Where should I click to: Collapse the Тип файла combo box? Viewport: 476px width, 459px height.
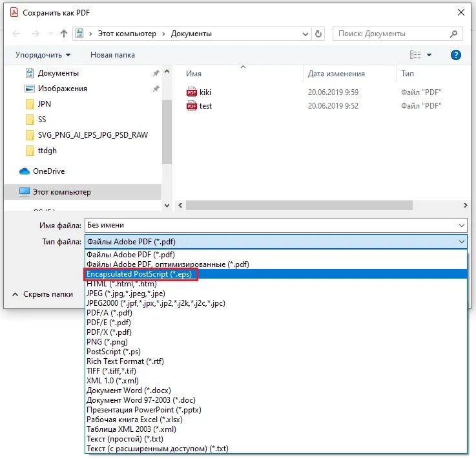pos(461,242)
